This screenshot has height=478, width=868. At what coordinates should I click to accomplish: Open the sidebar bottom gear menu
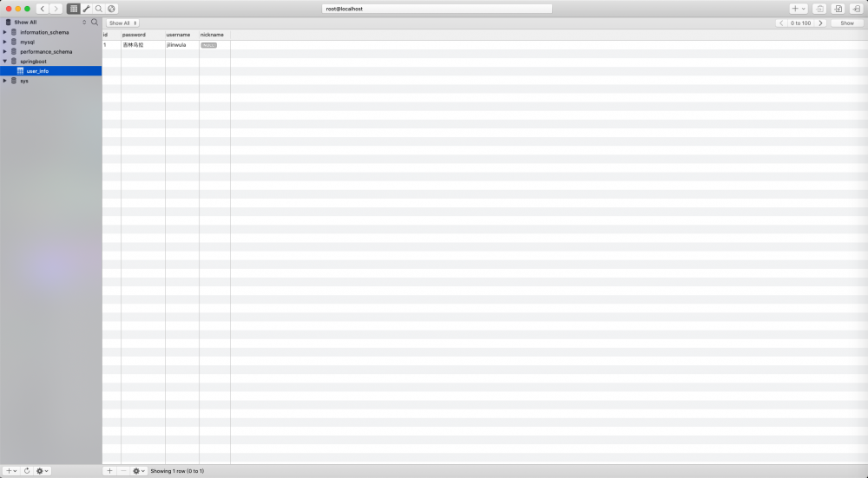42,471
